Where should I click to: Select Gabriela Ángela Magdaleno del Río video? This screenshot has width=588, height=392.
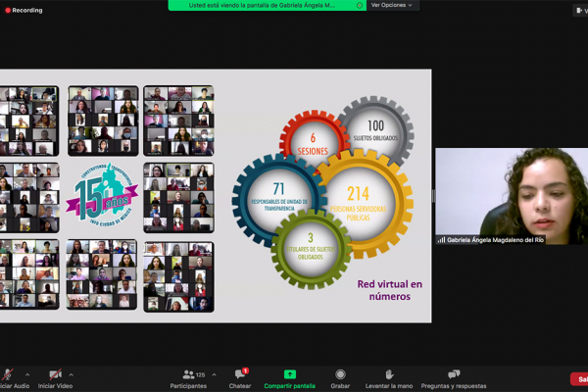pyautogui.click(x=512, y=196)
